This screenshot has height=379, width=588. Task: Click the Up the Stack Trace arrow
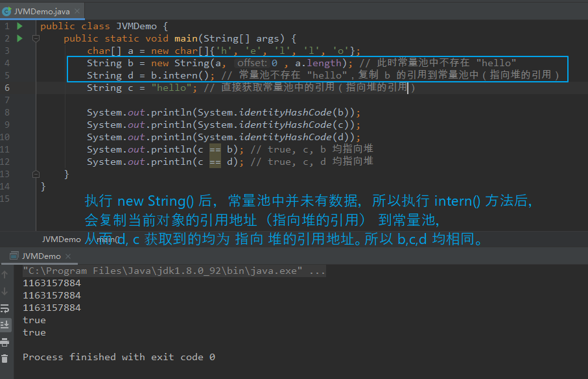pos(5,275)
